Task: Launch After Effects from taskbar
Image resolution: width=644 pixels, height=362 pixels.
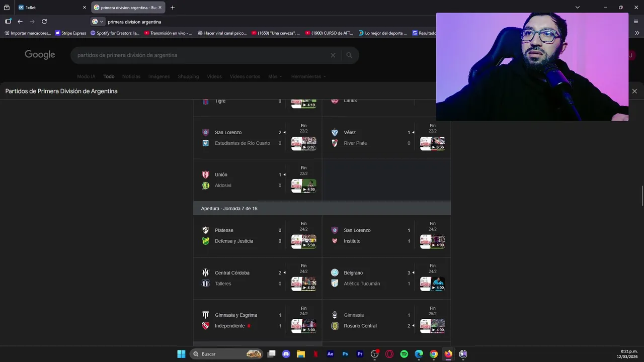Action: 331,354
